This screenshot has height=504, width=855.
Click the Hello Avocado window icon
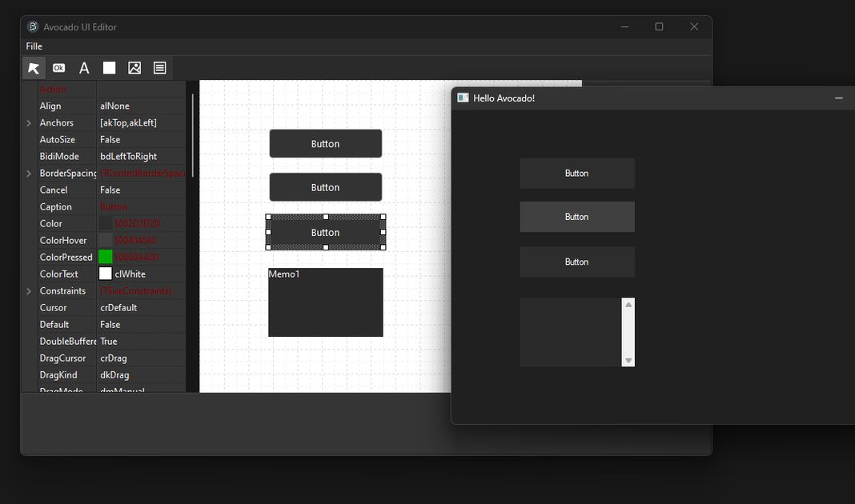click(463, 98)
